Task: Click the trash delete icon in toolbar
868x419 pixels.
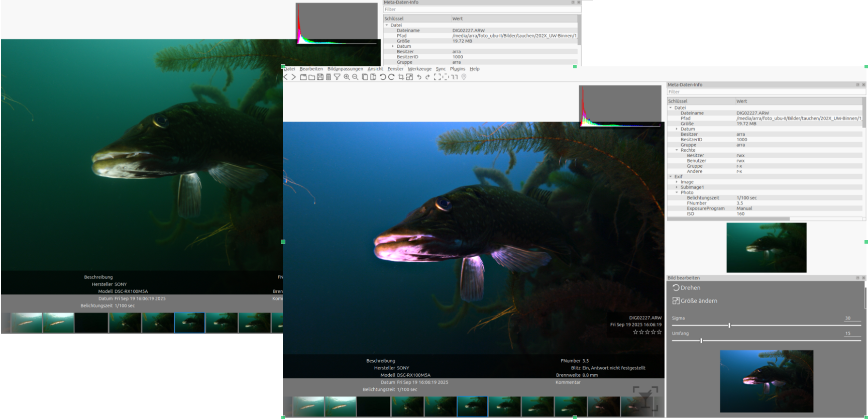Action: pos(329,77)
